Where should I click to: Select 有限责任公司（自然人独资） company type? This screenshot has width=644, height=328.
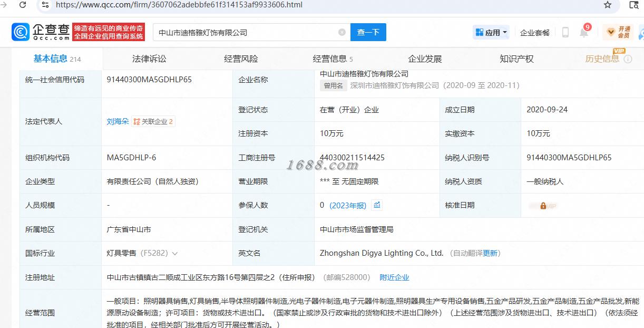coord(152,181)
